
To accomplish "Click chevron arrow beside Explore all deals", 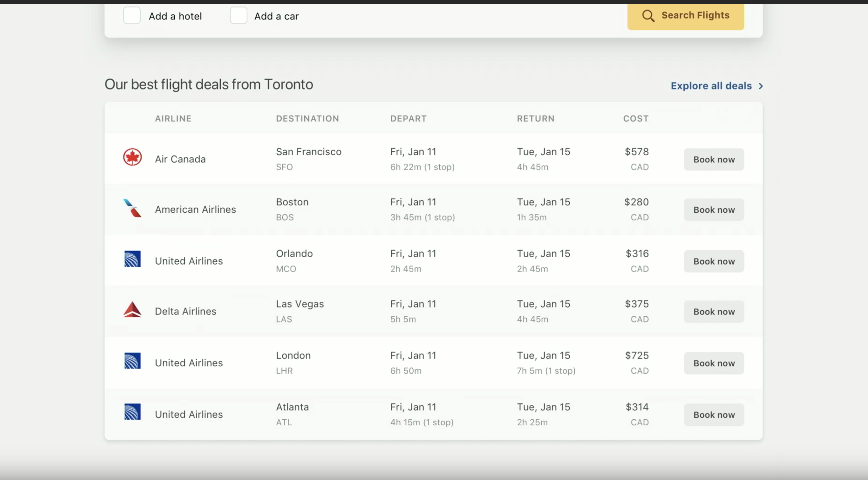I will tap(761, 86).
